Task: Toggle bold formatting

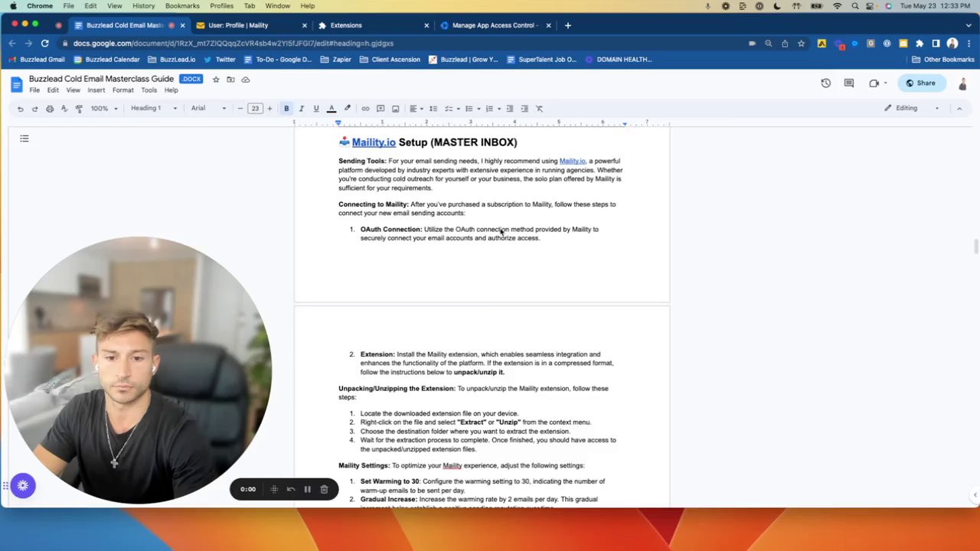Action: (286, 109)
